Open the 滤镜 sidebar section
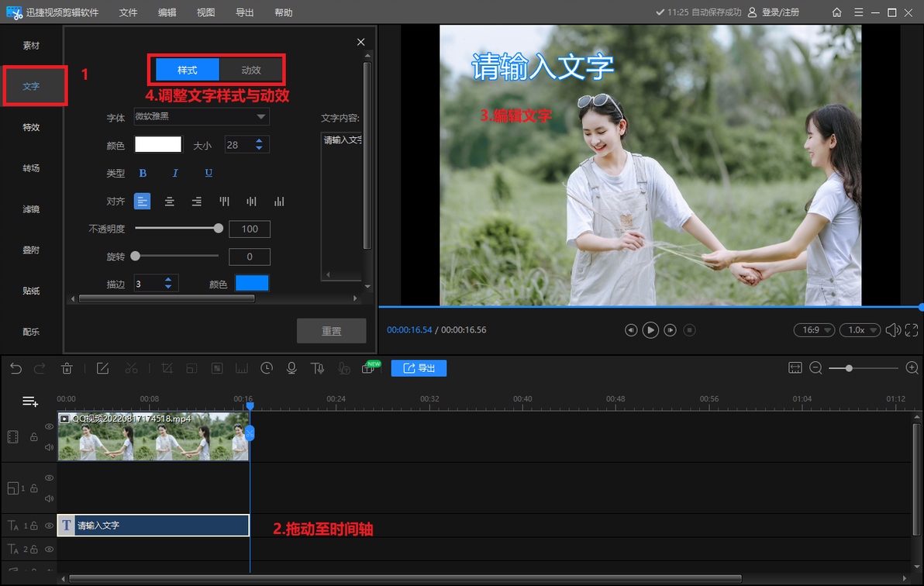 31,209
